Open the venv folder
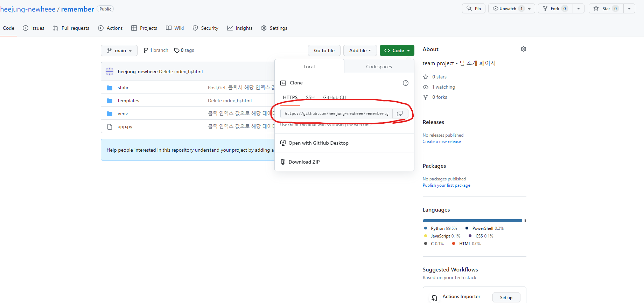Viewport: 644px width, 303px height. pos(123,113)
